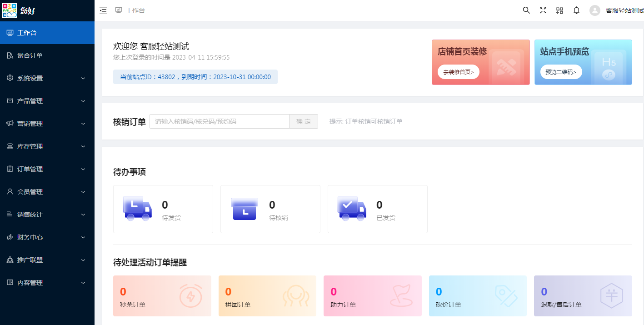The image size is (644, 325).
Task: Open the 秒杀订单 reminder card
Action: click(162, 296)
